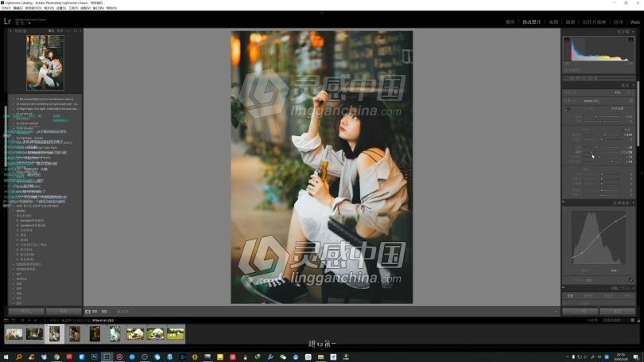Go back with filmstrip left arrow
The width and height of the screenshot is (644, 362).
tap(29, 321)
